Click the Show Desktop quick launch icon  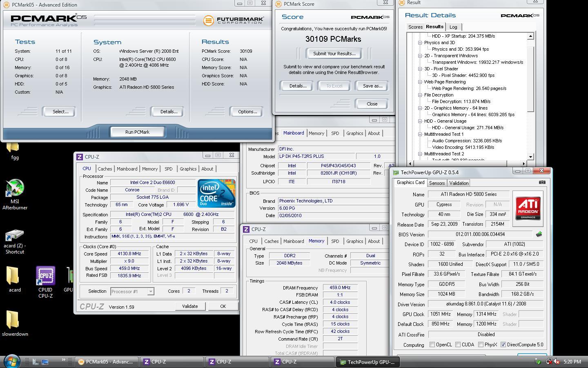click(45, 361)
